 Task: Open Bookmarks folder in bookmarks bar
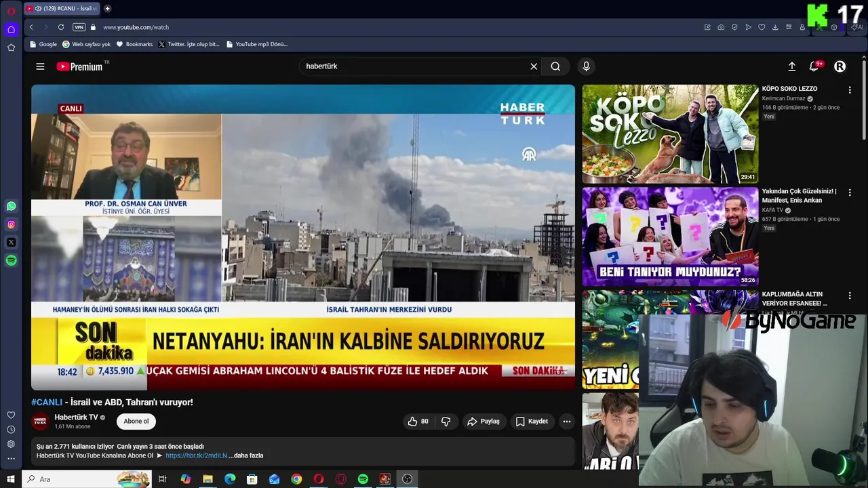[134, 44]
